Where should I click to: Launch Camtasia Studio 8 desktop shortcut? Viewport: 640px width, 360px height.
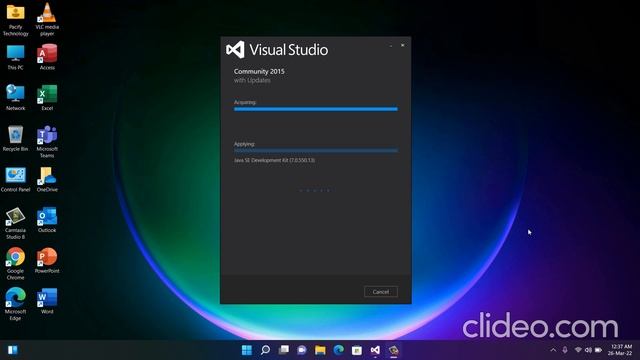[x=16, y=223]
